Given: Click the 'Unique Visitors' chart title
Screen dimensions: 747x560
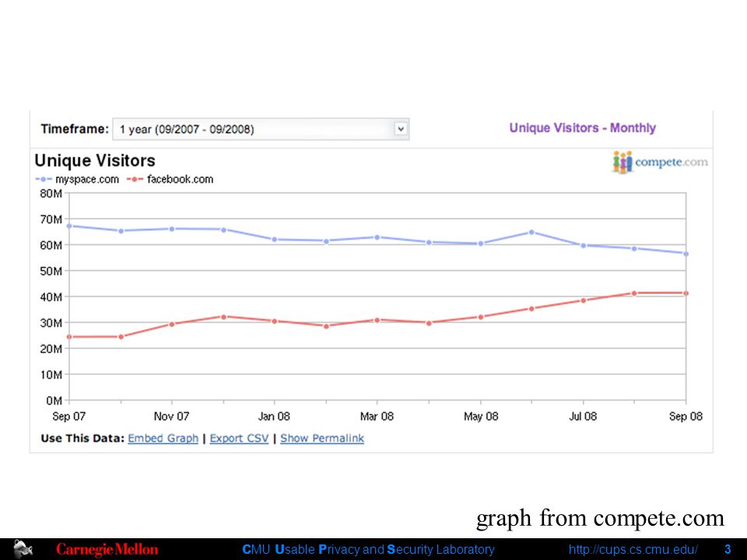Looking at the screenshot, I should coord(95,160).
